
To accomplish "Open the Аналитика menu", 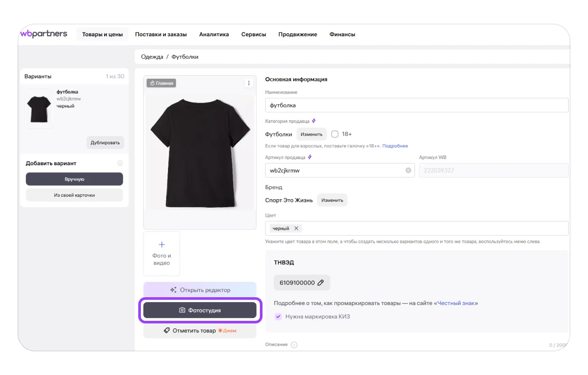I will click(x=214, y=35).
